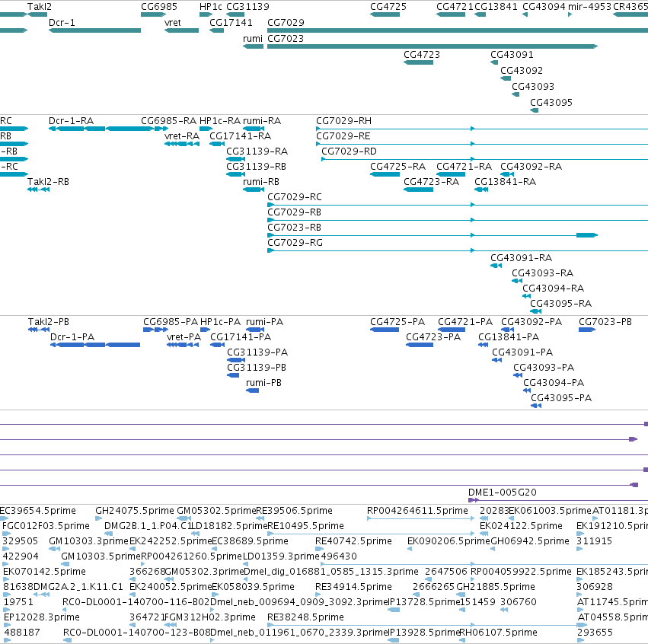This screenshot has height=644, width=648.
Task: Click the CG43092-RA transcript label
Action: [531, 167]
